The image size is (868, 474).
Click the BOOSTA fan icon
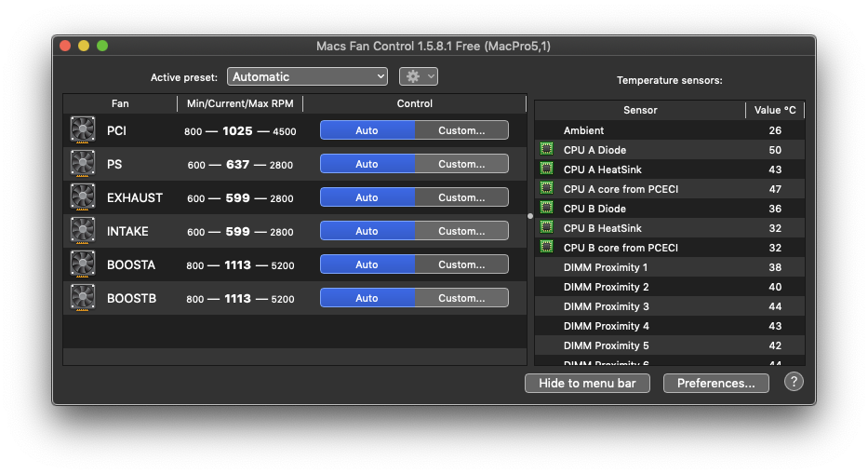tap(83, 264)
